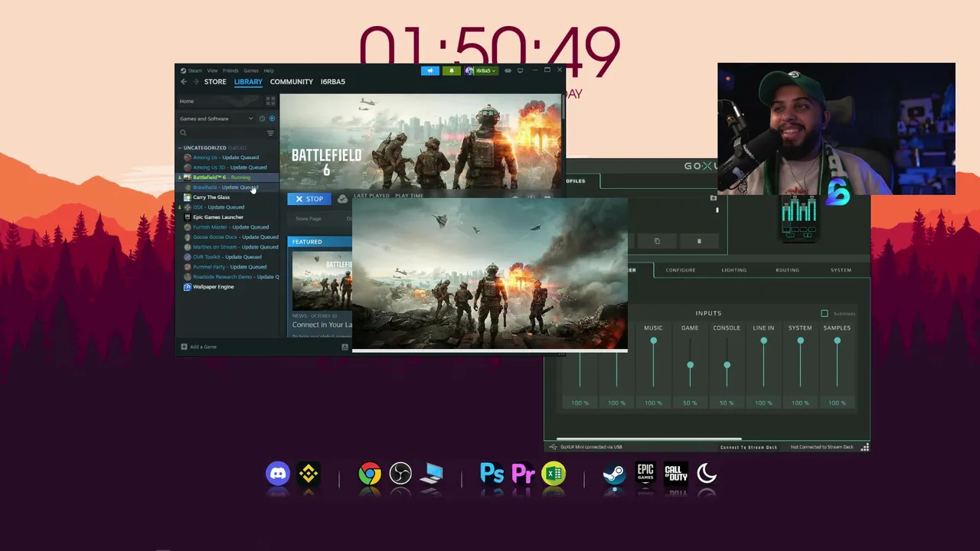This screenshot has height=551, width=980.
Task: Open the Connect in Your La... news item
Action: (322, 324)
